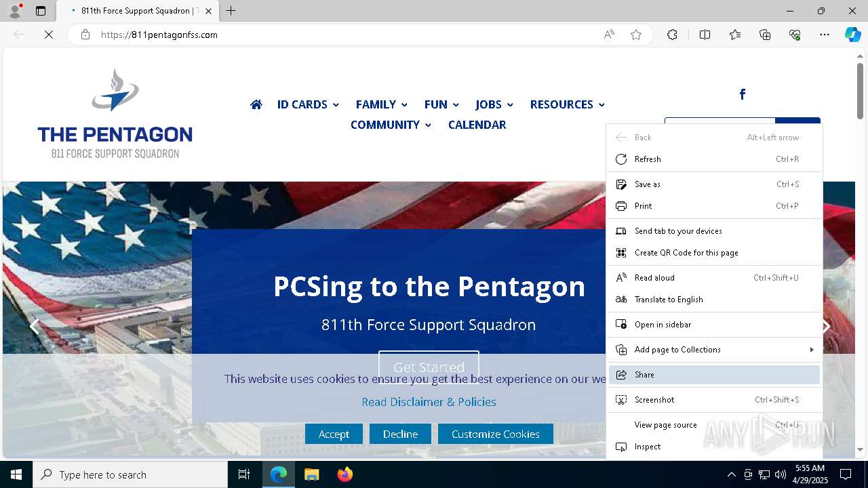
Task: Visit the squadron Facebook page icon
Action: click(743, 94)
